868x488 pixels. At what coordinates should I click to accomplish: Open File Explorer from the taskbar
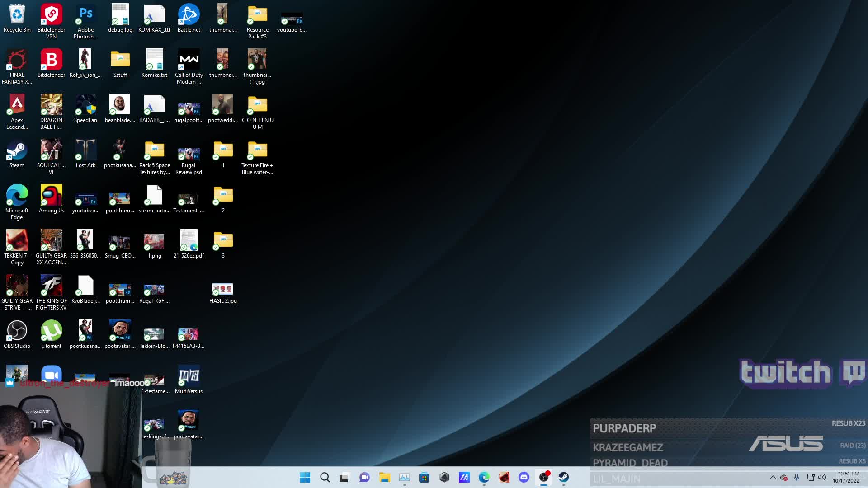pos(384,477)
